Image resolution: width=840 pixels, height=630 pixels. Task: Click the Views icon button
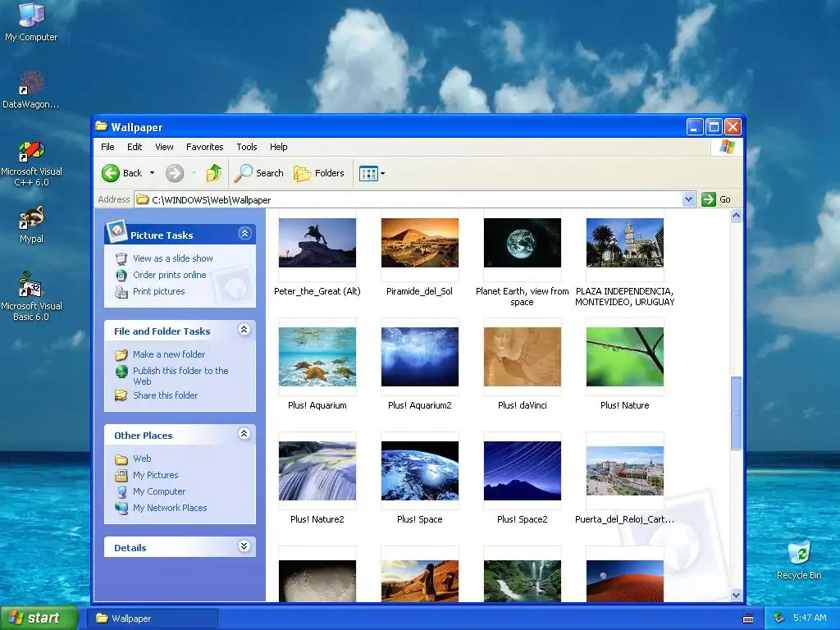click(368, 174)
